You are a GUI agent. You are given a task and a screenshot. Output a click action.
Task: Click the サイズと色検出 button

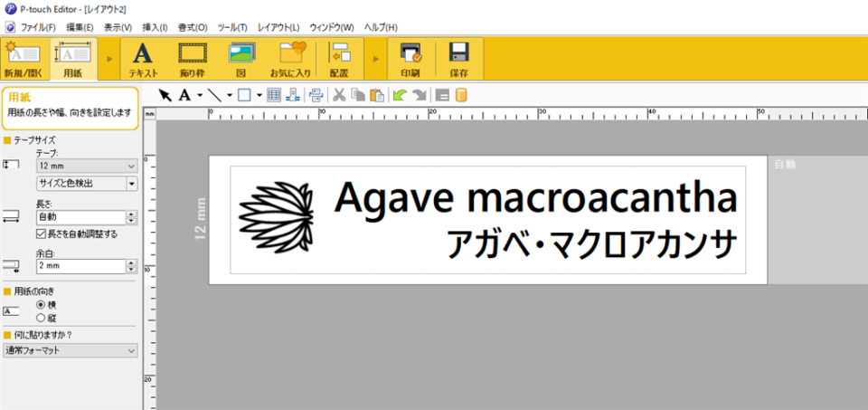[x=80, y=184]
